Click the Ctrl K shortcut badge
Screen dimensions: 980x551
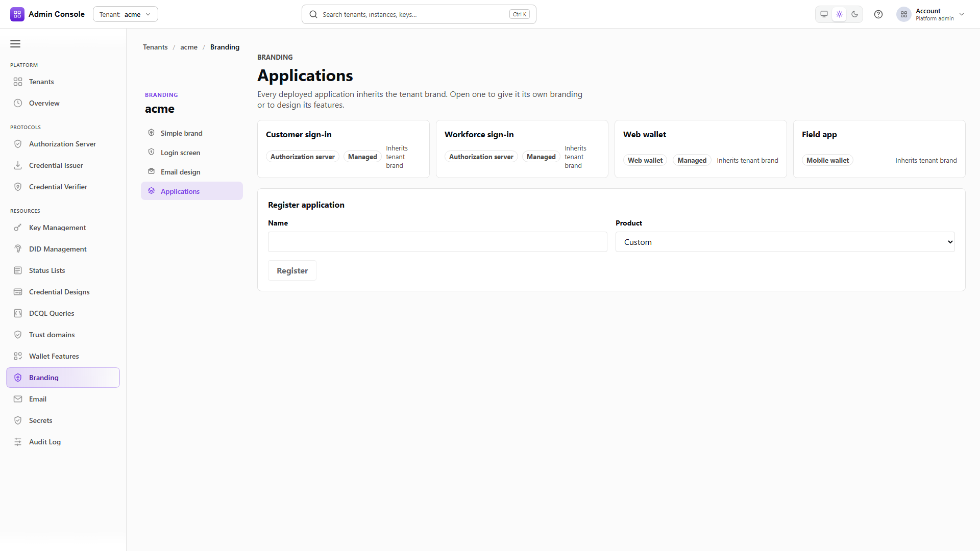coord(520,14)
